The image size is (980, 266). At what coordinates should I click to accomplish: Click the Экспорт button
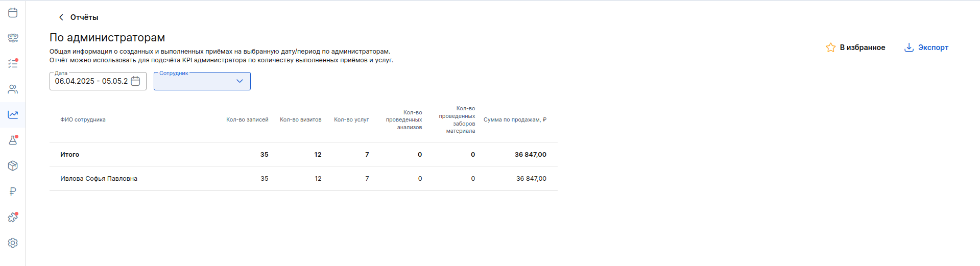(x=926, y=47)
